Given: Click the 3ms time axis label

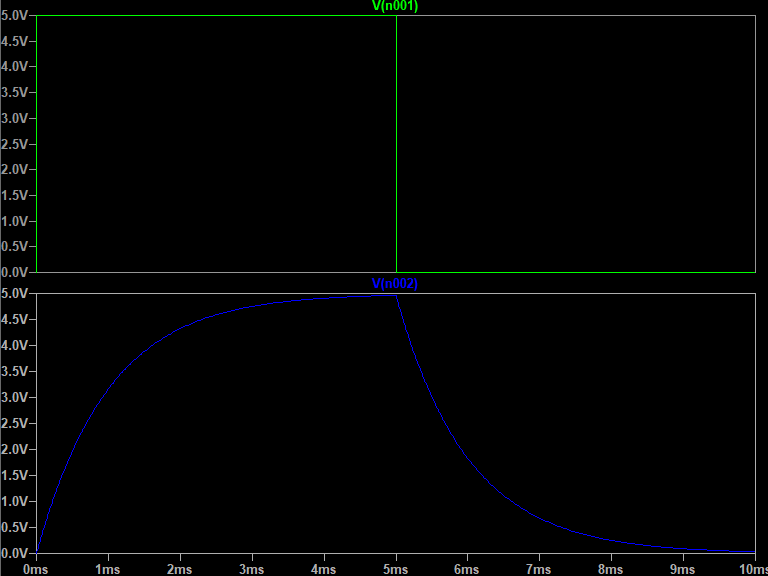Looking at the screenshot, I should [x=251, y=568].
